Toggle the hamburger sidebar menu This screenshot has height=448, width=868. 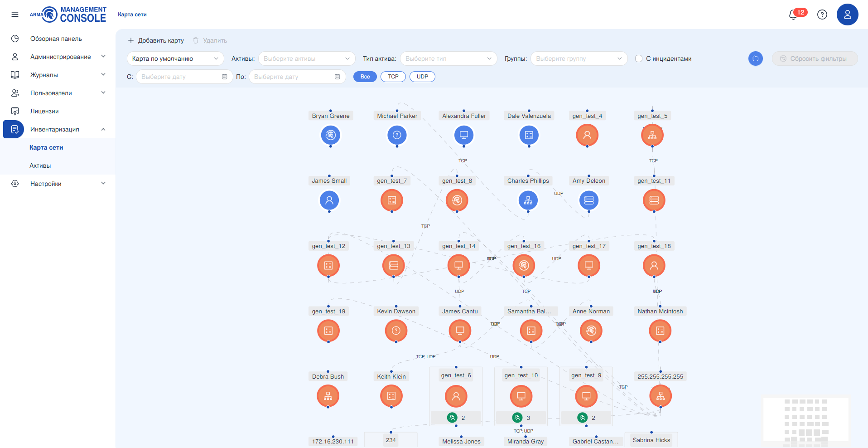pos(15,15)
